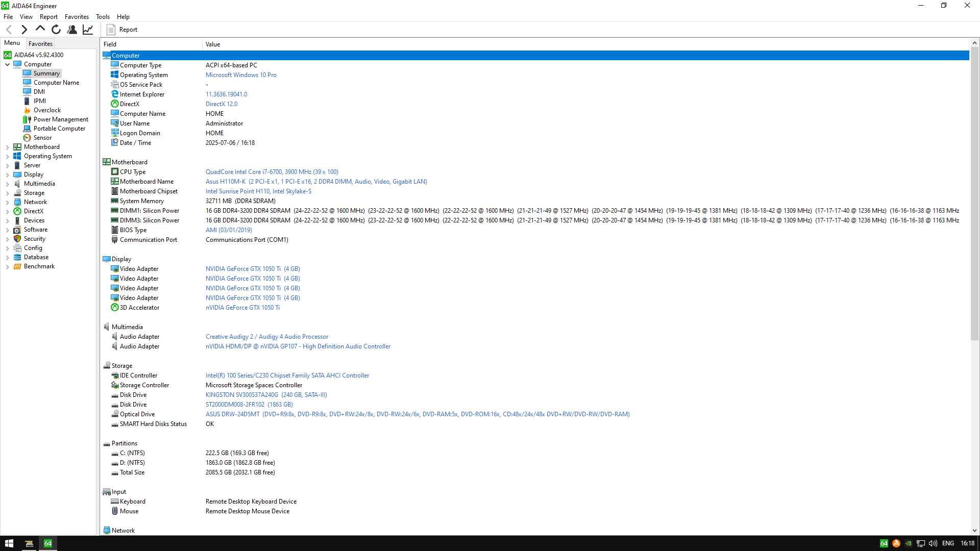Select the Summary item icon in tree
980x551 pixels.
[27, 73]
